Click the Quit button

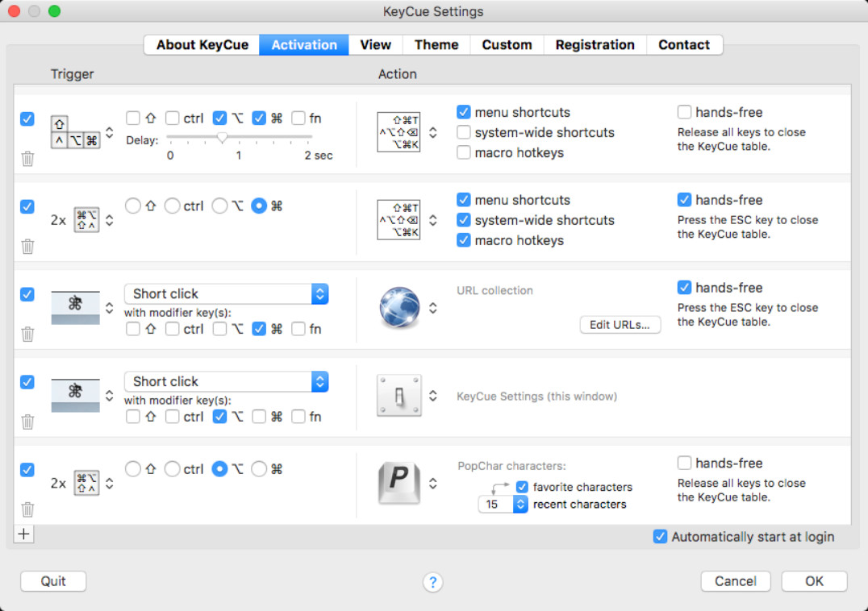click(x=53, y=581)
